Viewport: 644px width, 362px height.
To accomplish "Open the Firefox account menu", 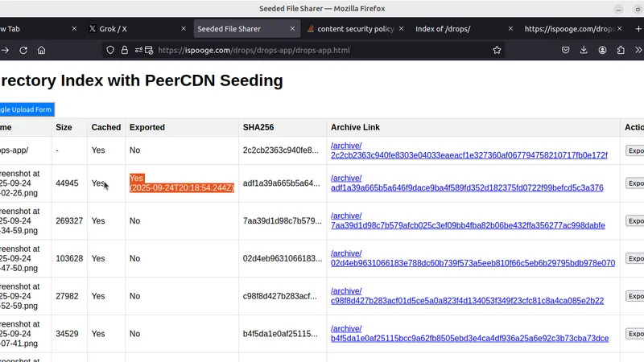I will (603, 50).
